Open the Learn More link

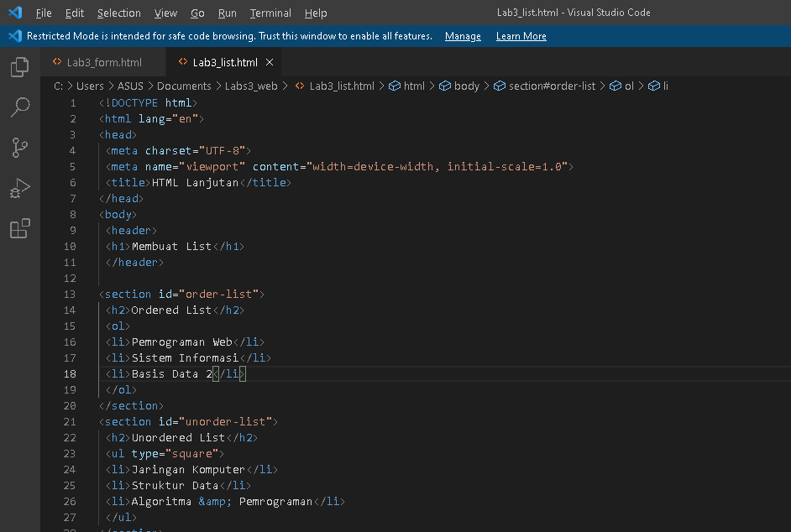[x=522, y=36]
